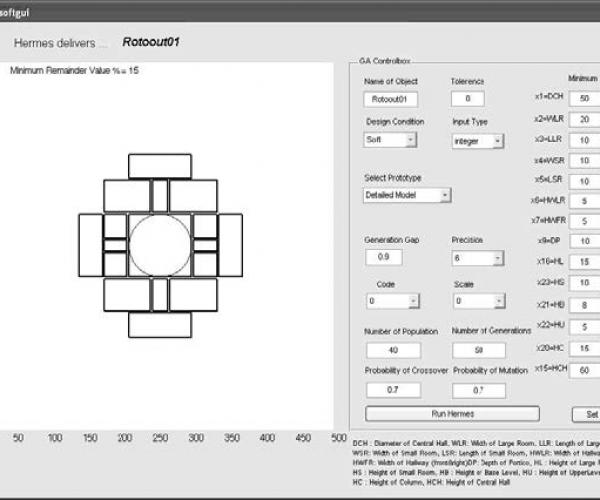Click the x3=LLR minimum value field
600x500 pixels.
(584, 140)
